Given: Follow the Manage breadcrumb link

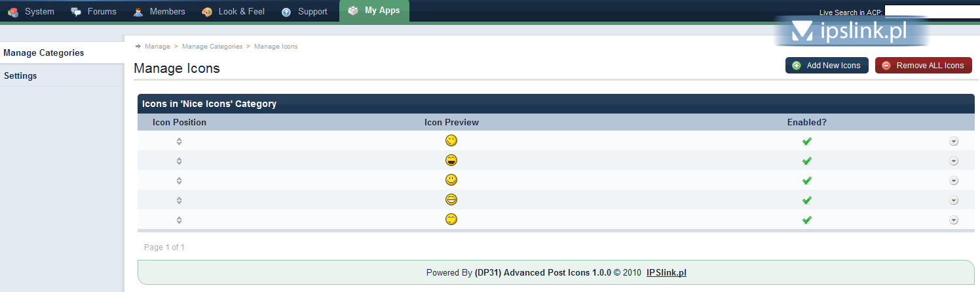Looking at the screenshot, I should pyautogui.click(x=157, y=47).
